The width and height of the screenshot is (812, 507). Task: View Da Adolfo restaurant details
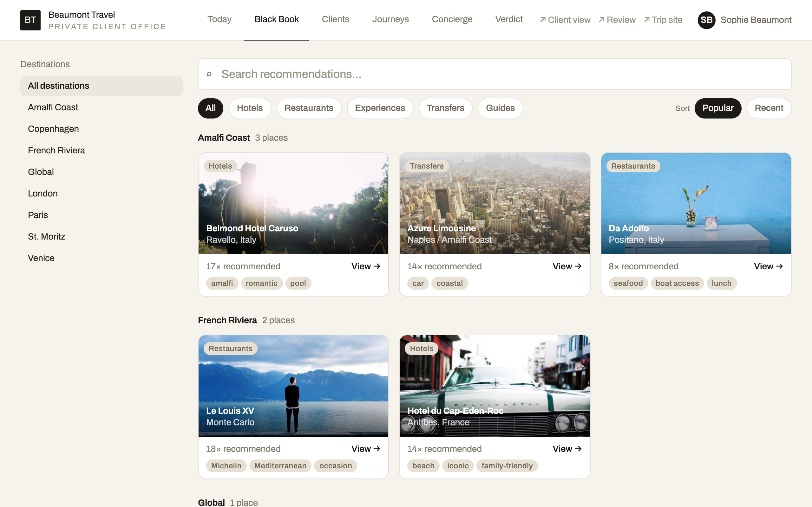click(x=768, y=266)
